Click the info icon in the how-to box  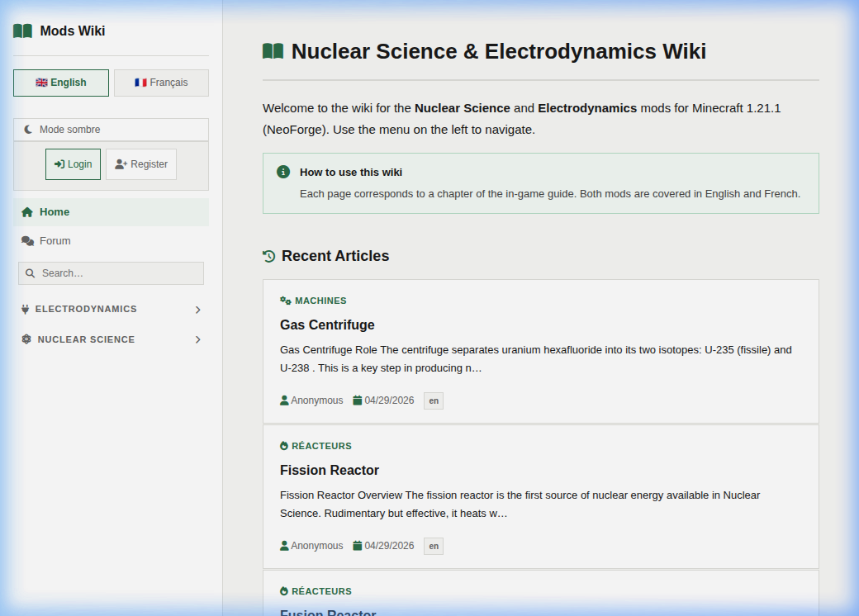tap(283, 172)
